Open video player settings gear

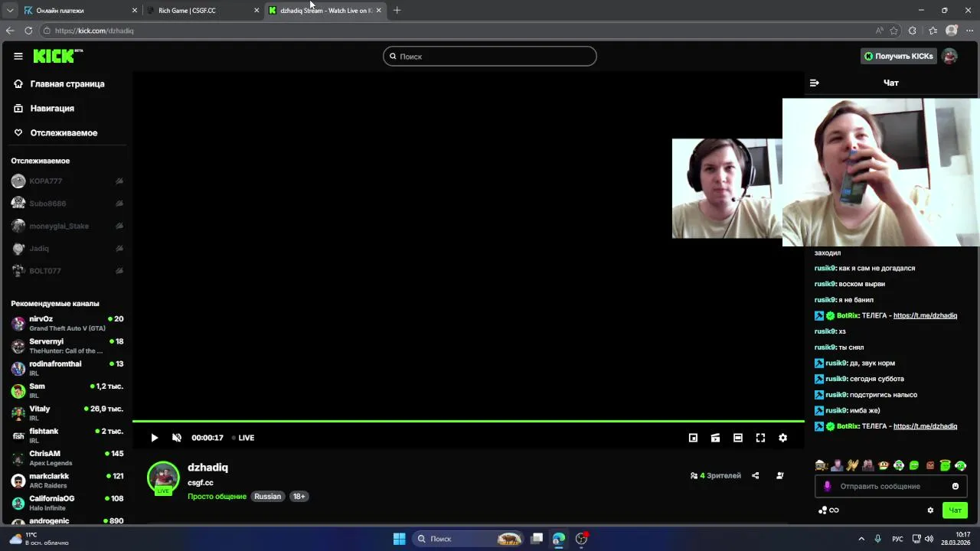pos(782,438)
